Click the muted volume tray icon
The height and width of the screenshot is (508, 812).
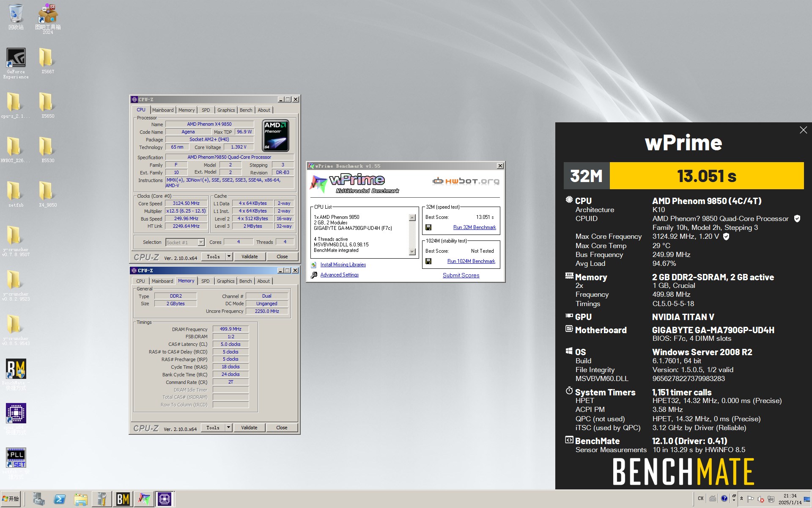coord(760,499)
